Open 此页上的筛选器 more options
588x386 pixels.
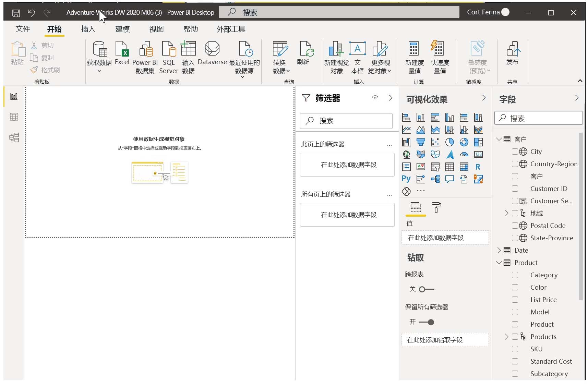(x=389, y=145)
